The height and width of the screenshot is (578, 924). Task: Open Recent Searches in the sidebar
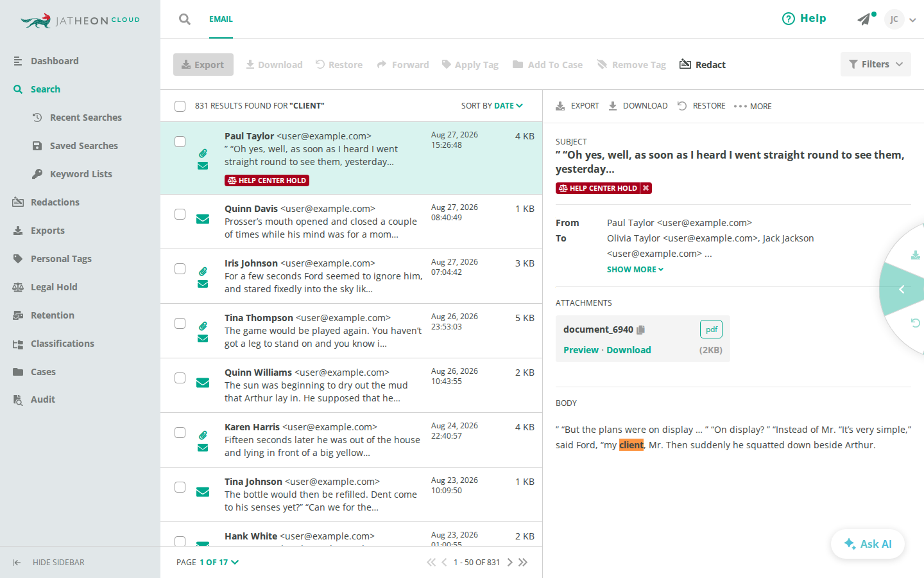tap(77, 118)
